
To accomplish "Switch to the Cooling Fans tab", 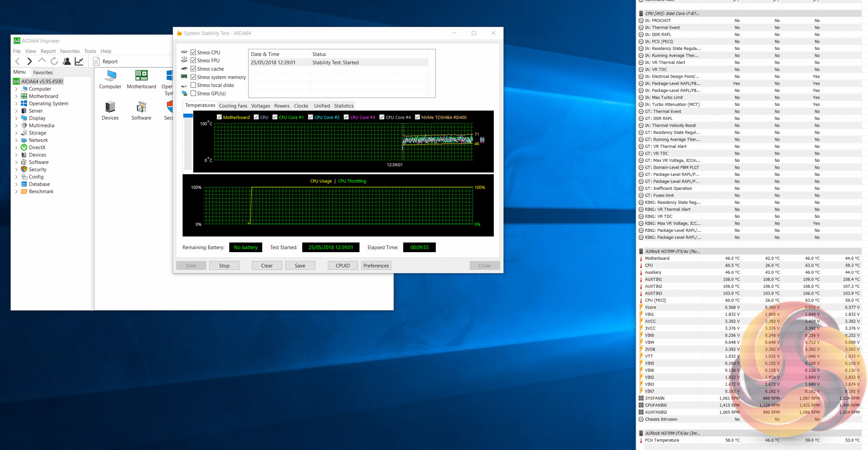I will click(233, 106).
